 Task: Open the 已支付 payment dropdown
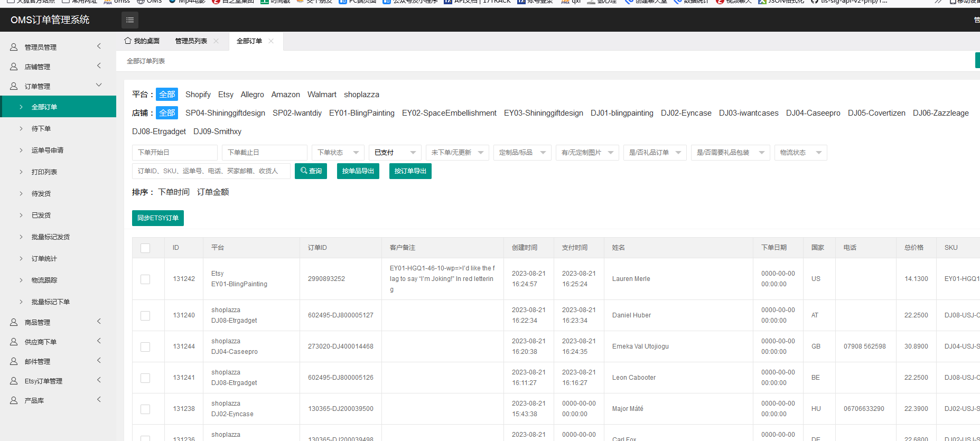click(395, 153)
